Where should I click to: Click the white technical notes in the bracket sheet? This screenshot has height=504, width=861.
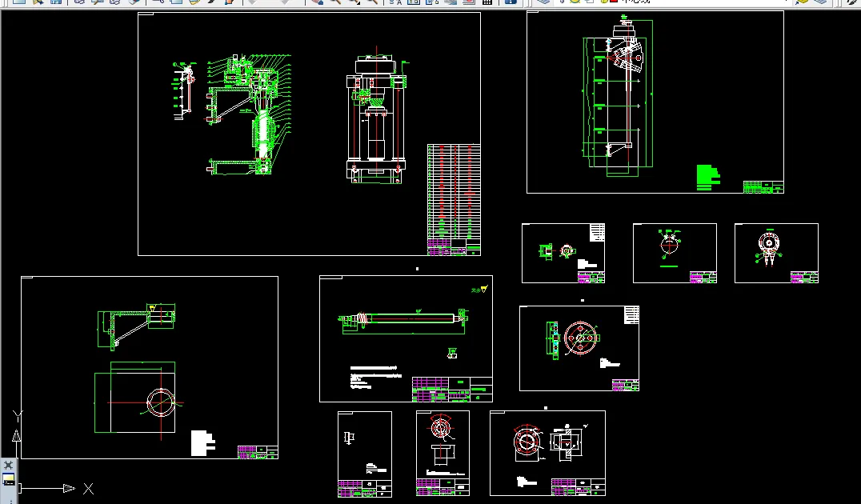tap(202, 443)
